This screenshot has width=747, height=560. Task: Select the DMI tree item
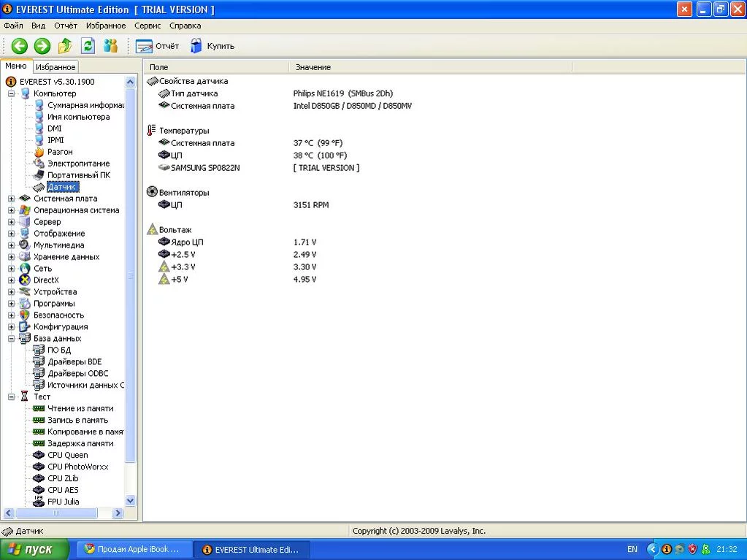(x=55, y=129)
